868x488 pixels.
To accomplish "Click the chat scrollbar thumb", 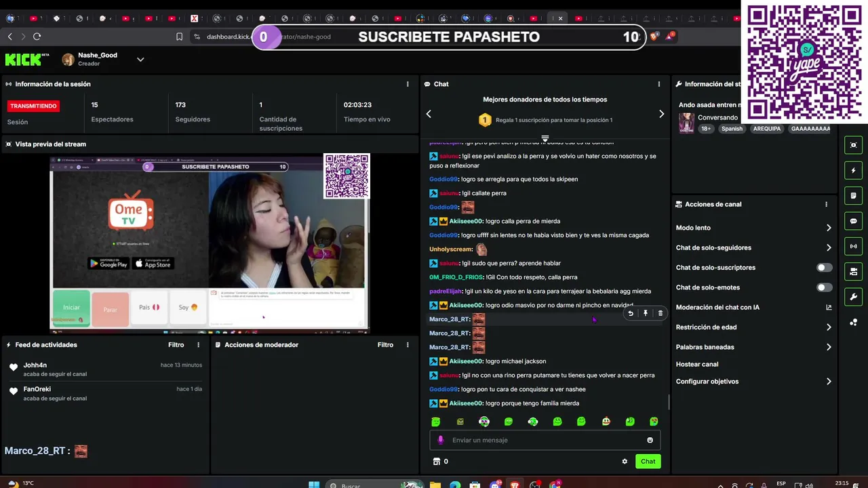I will [669, 403].
